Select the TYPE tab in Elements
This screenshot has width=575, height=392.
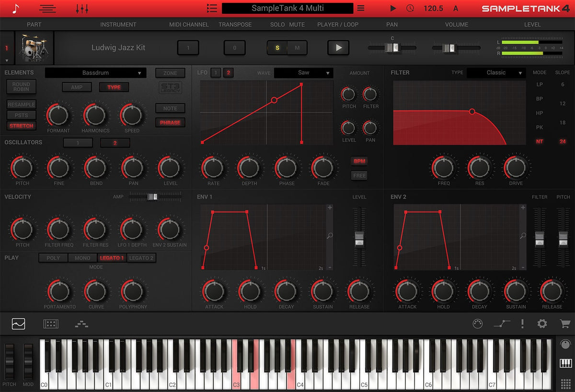(114, 87)
